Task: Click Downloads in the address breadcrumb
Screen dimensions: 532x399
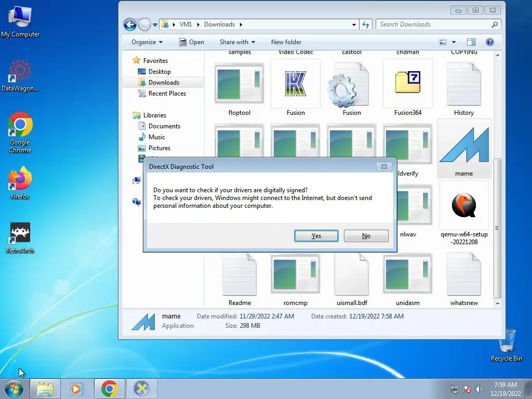Action: coord(219,24)
